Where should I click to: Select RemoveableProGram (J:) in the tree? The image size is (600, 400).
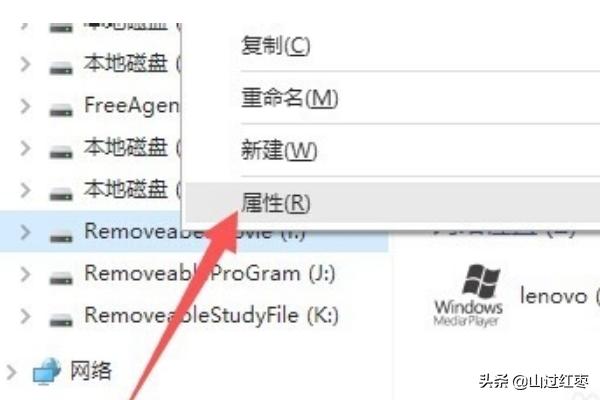tap(210, 274)
